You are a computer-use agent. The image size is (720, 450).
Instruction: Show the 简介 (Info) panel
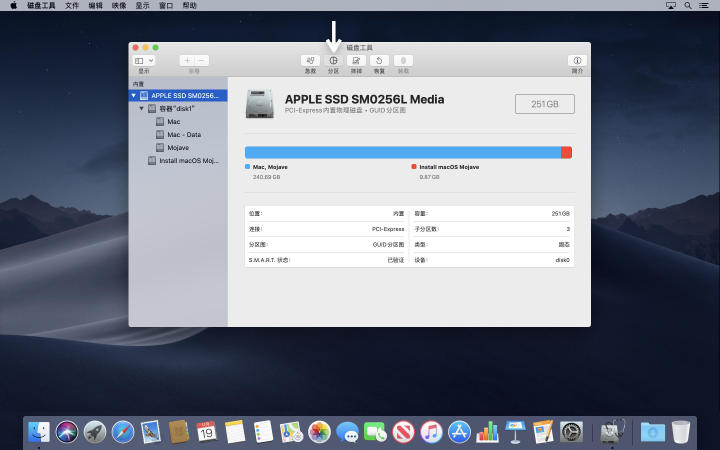tap(577, 61)
